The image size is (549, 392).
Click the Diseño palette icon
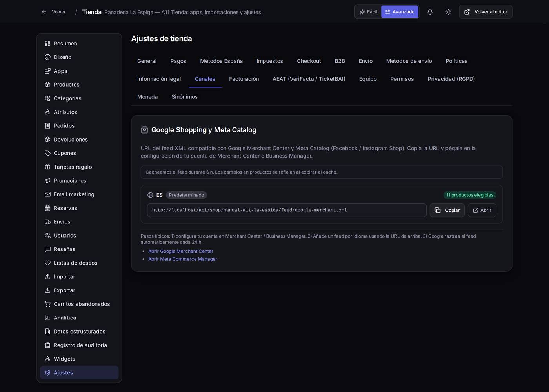pos(47,57)
